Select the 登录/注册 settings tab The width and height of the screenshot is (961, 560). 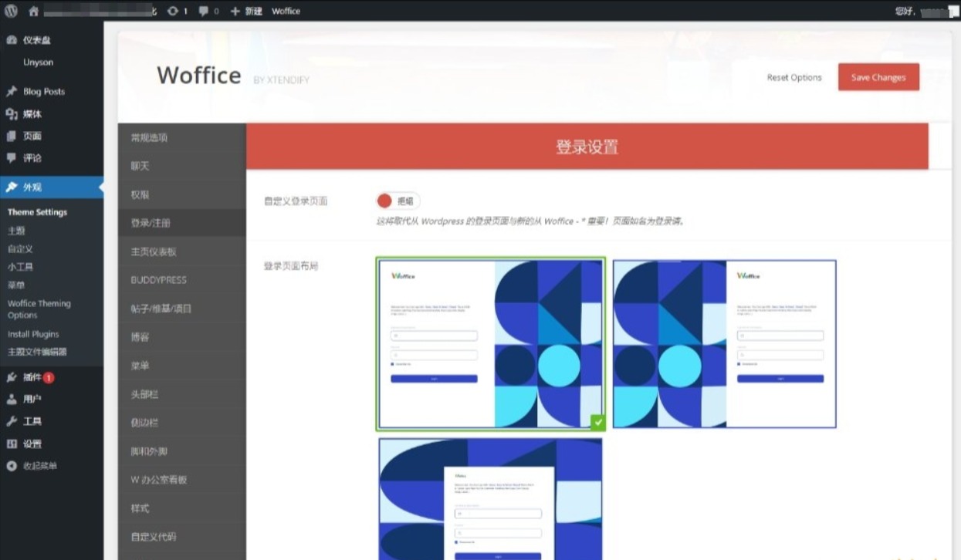(x=182, y=223)
